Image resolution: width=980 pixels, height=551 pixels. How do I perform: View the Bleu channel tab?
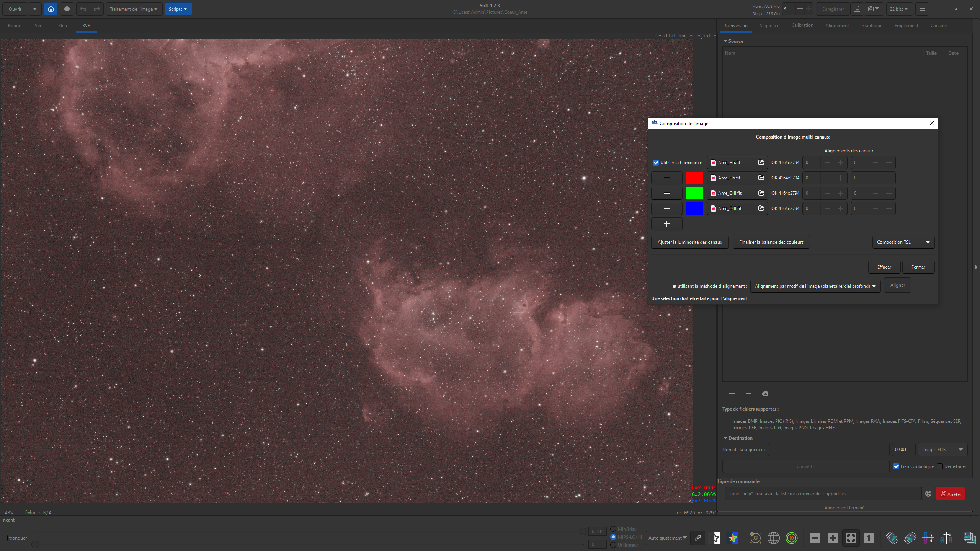tap(62, 26)
